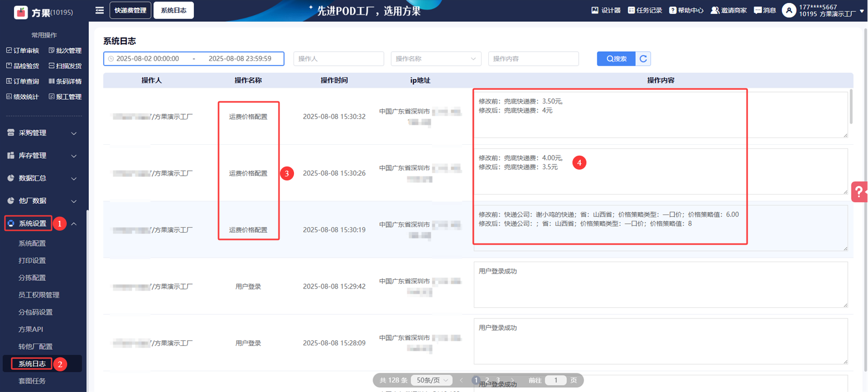This screenshot has height=392, width=868.
Task: Expand the 采购管理 chevron
Action: coord(74,133)
